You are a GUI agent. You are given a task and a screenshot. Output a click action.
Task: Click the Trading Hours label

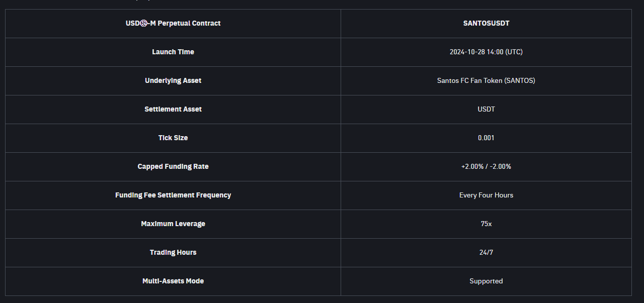coord(173,252)
